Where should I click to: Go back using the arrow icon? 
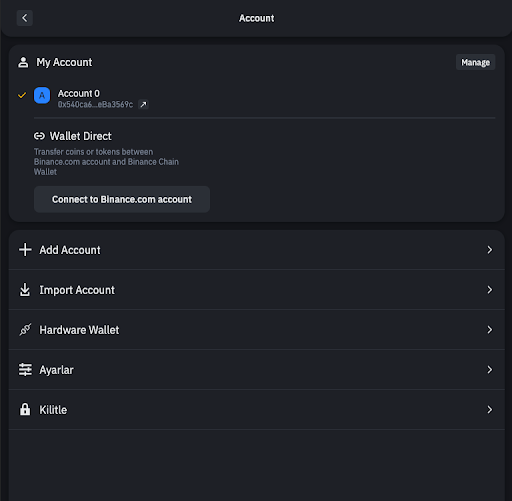pos(25,18)
